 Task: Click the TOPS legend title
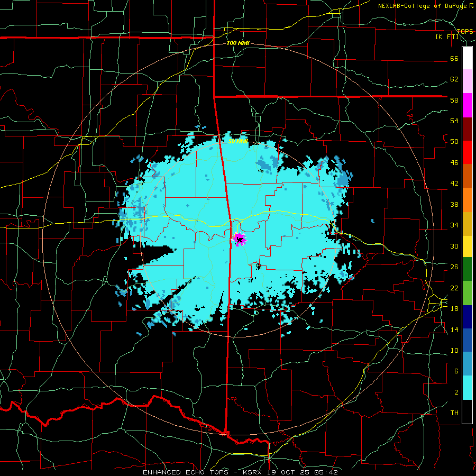465,31
